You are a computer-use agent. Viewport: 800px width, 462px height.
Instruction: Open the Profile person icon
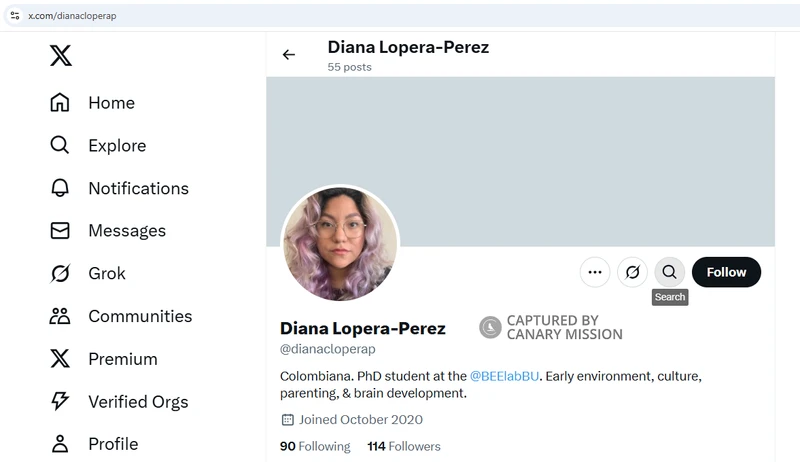[60, 444]
